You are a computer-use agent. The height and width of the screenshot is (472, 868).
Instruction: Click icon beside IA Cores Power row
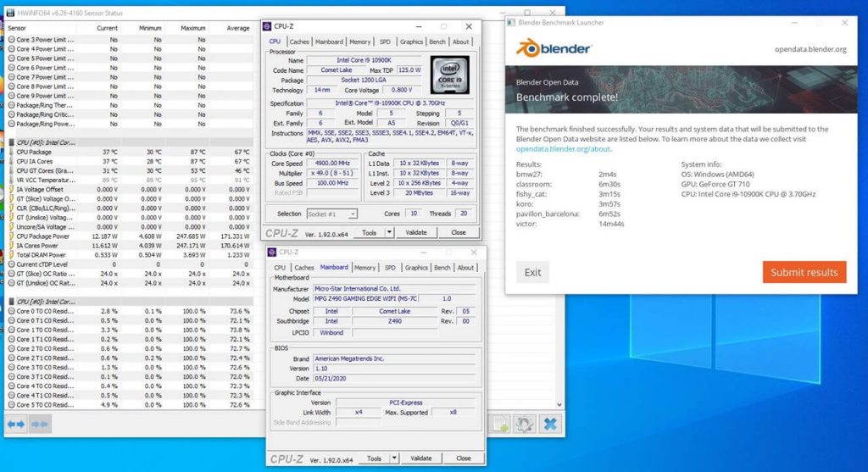12,246
